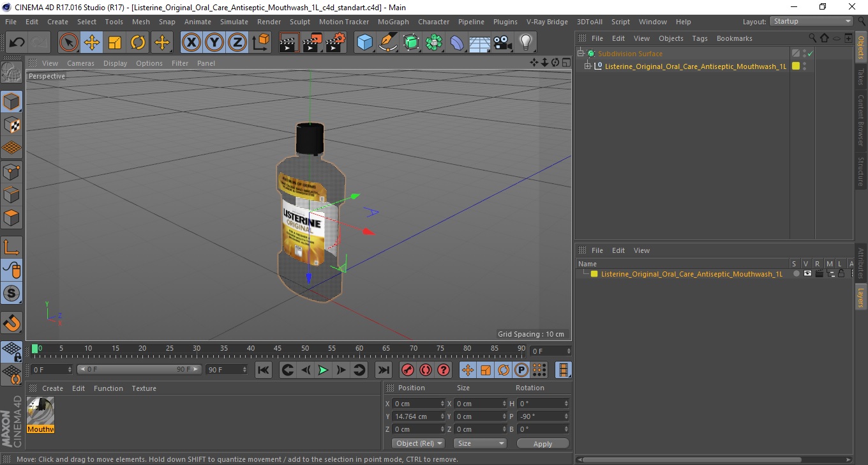Switch to Model mode in left sidebar

point(11,102)
